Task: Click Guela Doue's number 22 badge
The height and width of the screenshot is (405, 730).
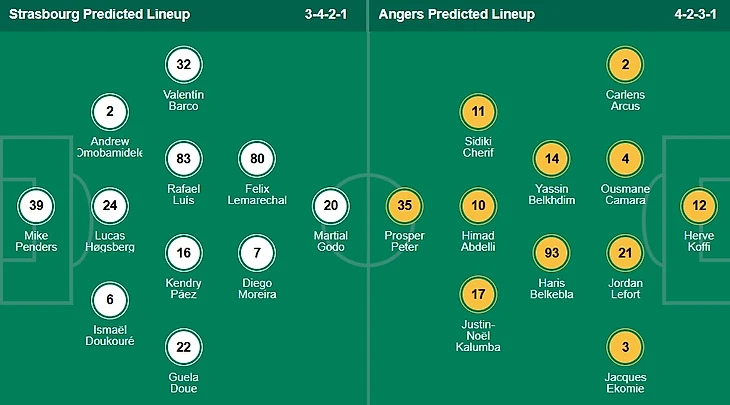Action: pos(183,346)
